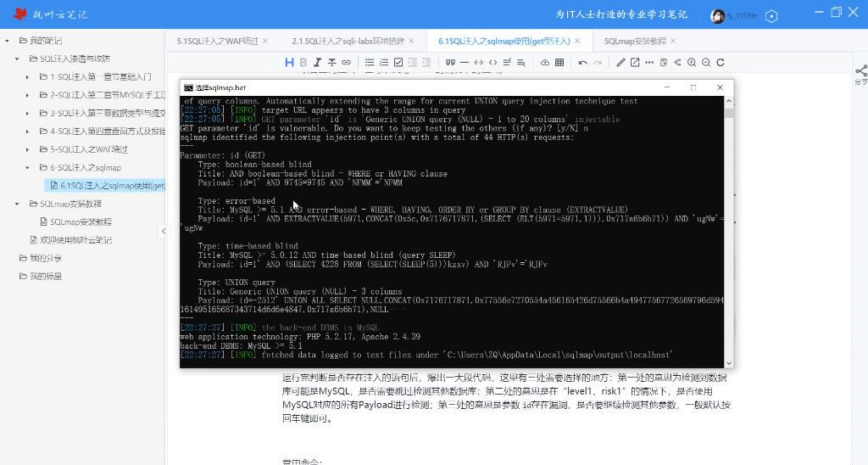This screenshot has height=465, width=868.
Task: Insert a hyperlink via link icon
Action: point(346,63)
